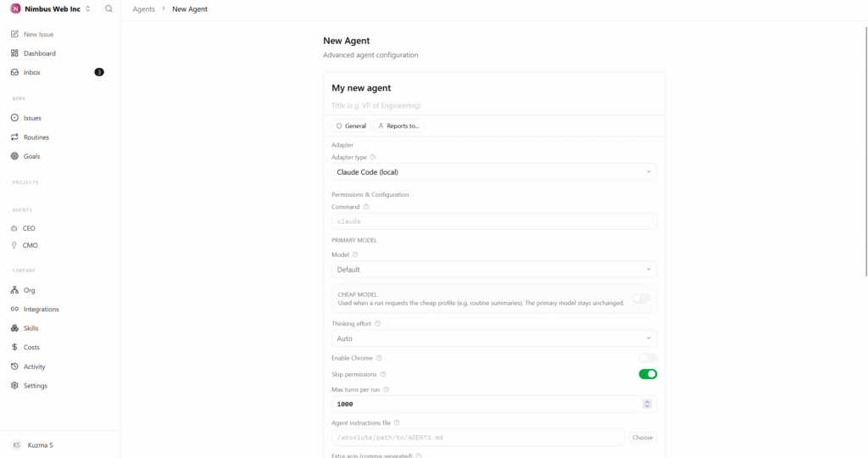This screenshot has height=458, width=868.
Task: Click the Integrations link icon
Action: [14, 309]
